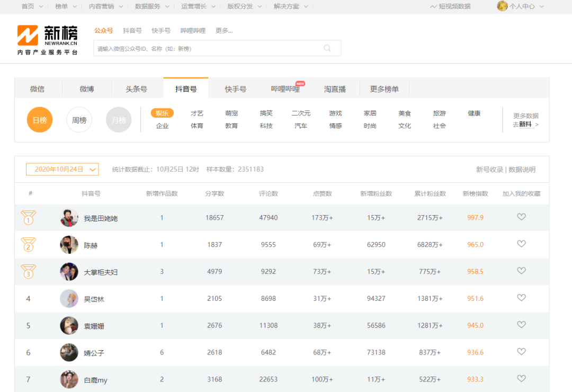
Task: Switch to the 快手号 ranking tab
Action: coord(236,88)
